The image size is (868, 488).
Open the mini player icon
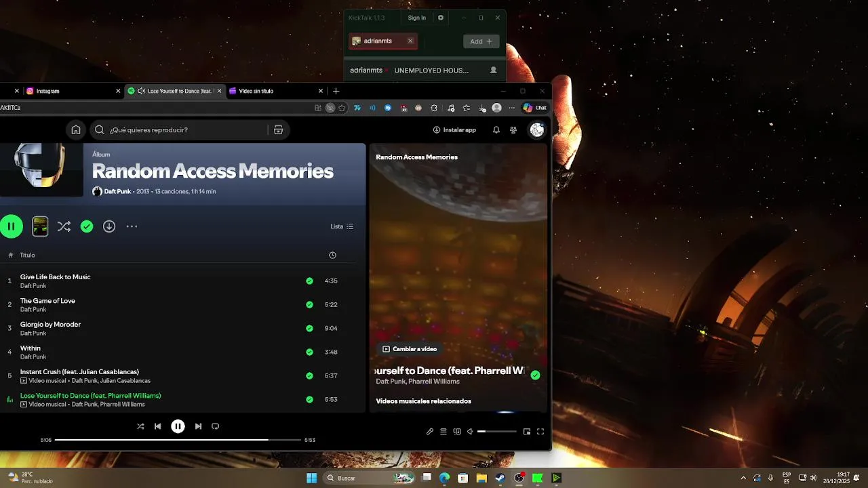(x=527, y=432)
